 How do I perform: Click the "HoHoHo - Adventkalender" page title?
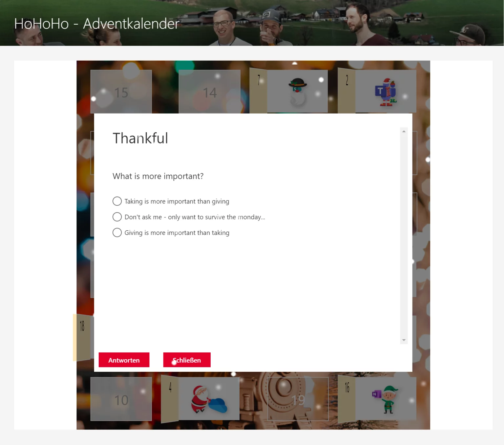(x=96, y=24)
